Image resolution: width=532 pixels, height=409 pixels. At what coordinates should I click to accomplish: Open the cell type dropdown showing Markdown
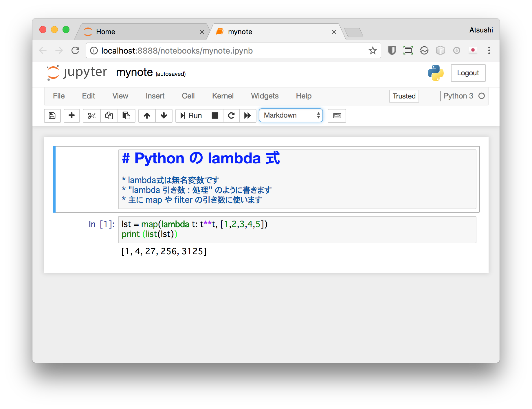[291, 115]
